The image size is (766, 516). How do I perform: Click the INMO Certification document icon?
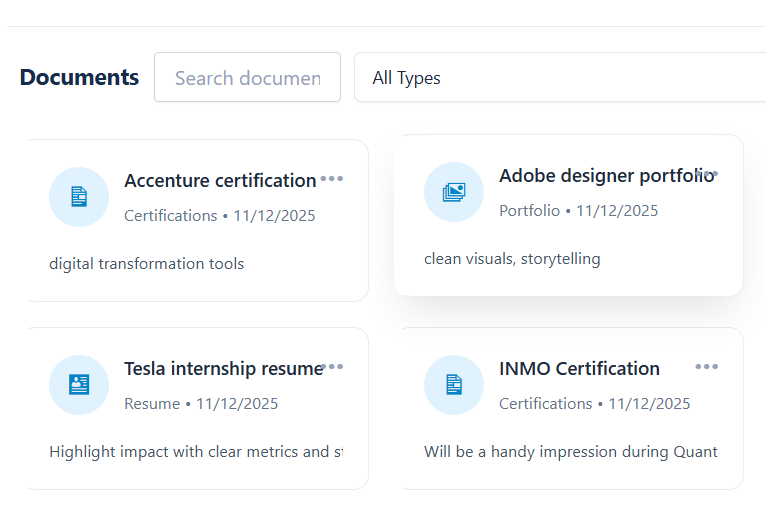click(x=454, y=384)
